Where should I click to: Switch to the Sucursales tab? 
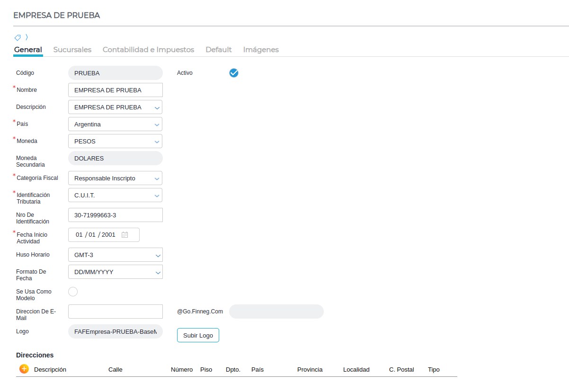[72, 50]
